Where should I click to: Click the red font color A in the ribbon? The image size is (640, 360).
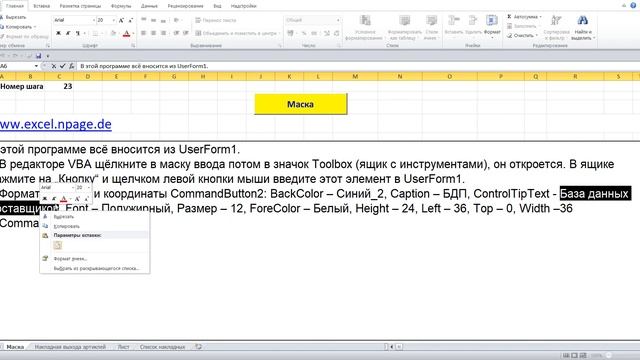point(127,33)
